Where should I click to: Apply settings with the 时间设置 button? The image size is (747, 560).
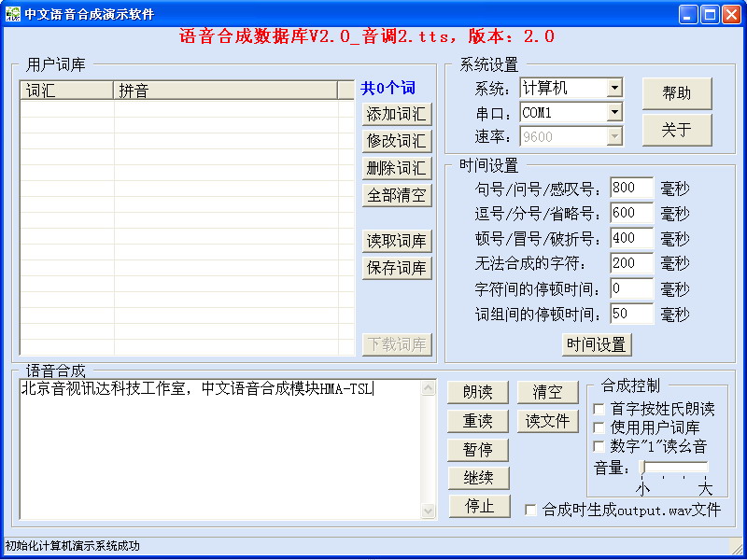pyautogui.click(x=597, y=344)
